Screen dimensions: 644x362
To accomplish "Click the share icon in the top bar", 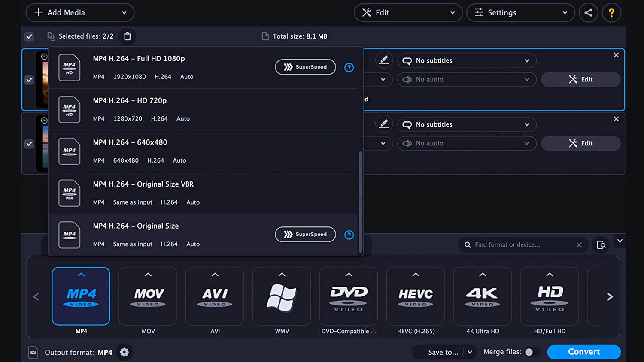I will (589, 12).
